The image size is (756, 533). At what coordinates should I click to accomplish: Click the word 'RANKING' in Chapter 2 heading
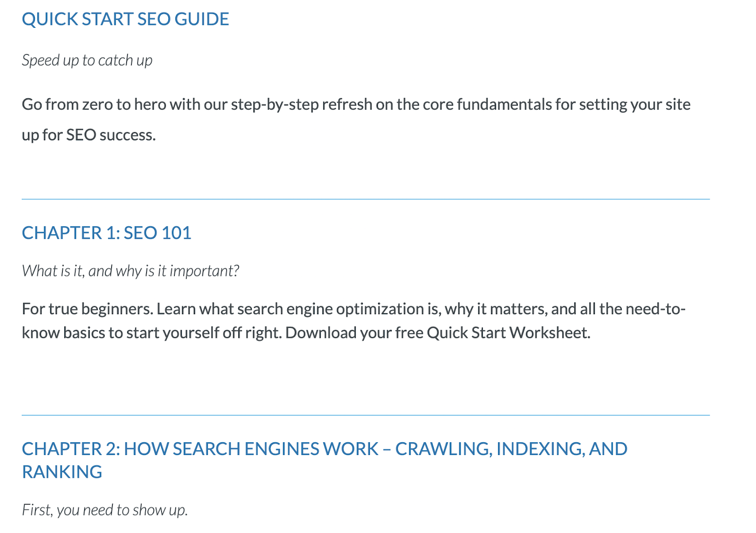[62, 472]
